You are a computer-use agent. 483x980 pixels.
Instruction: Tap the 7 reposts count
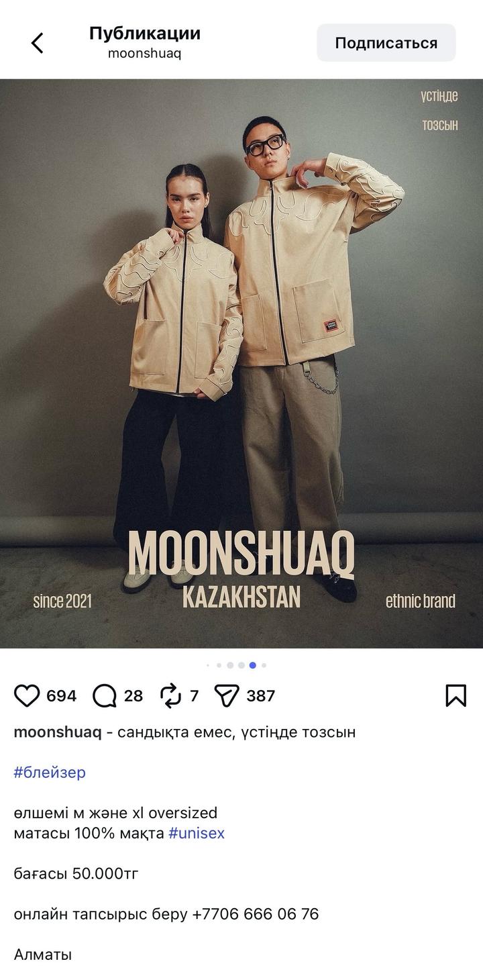195,695
